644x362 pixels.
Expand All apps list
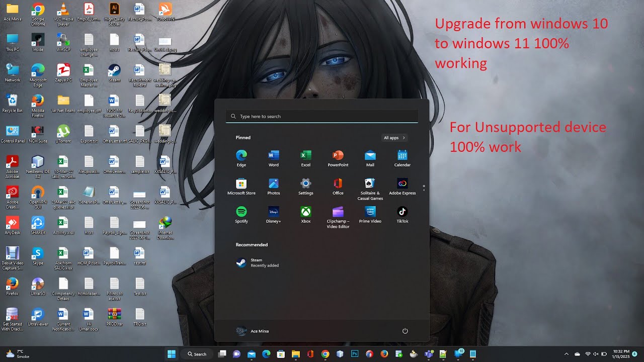pos(394,138)
